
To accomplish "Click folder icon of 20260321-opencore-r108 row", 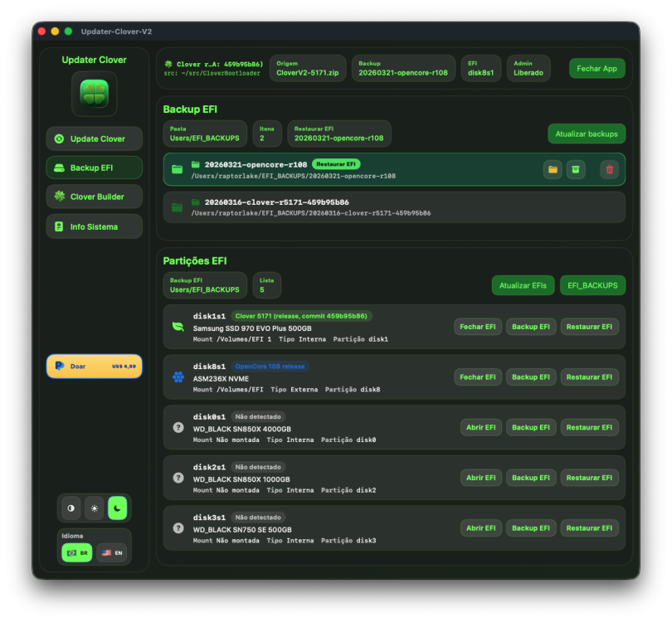I will (177, 170).
